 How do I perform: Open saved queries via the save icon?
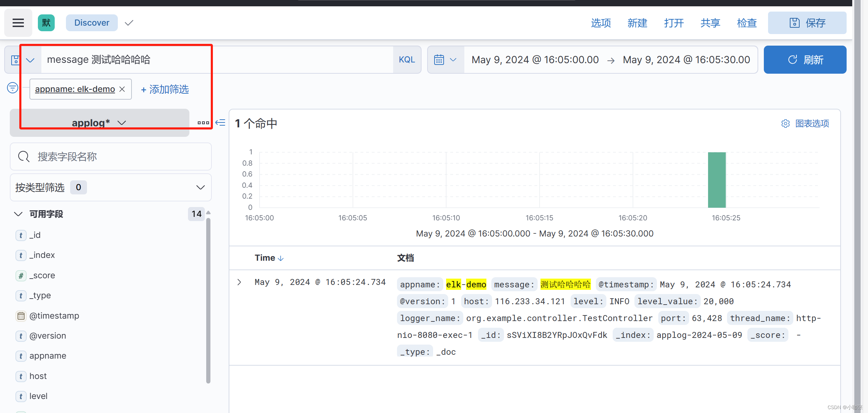15,59
